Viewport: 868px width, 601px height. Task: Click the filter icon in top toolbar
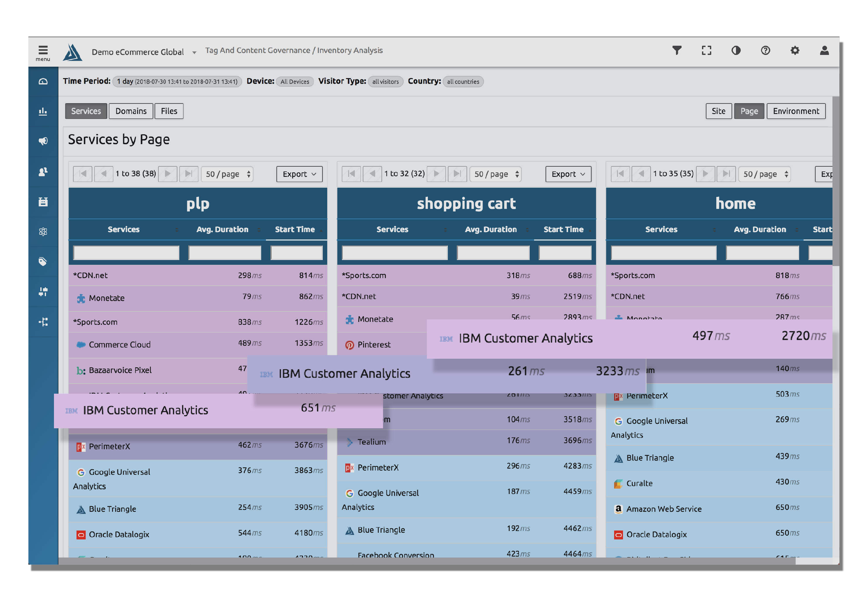[x=677, y=50]
